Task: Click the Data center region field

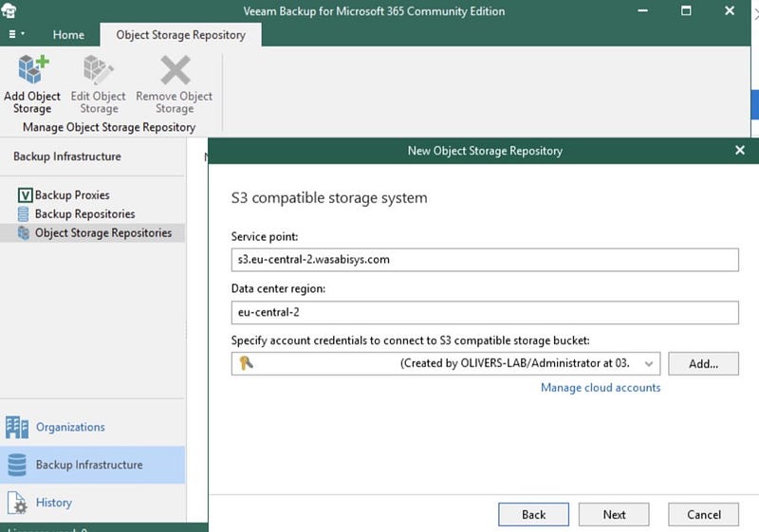Action: (x=485, y=312)
